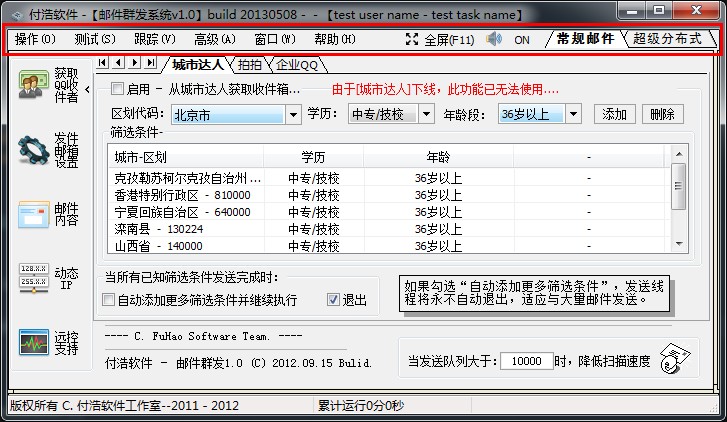The width and height of the screenshot is (727, 422).
Task: Select the 企业QQ tab
Action: (297, 65)
